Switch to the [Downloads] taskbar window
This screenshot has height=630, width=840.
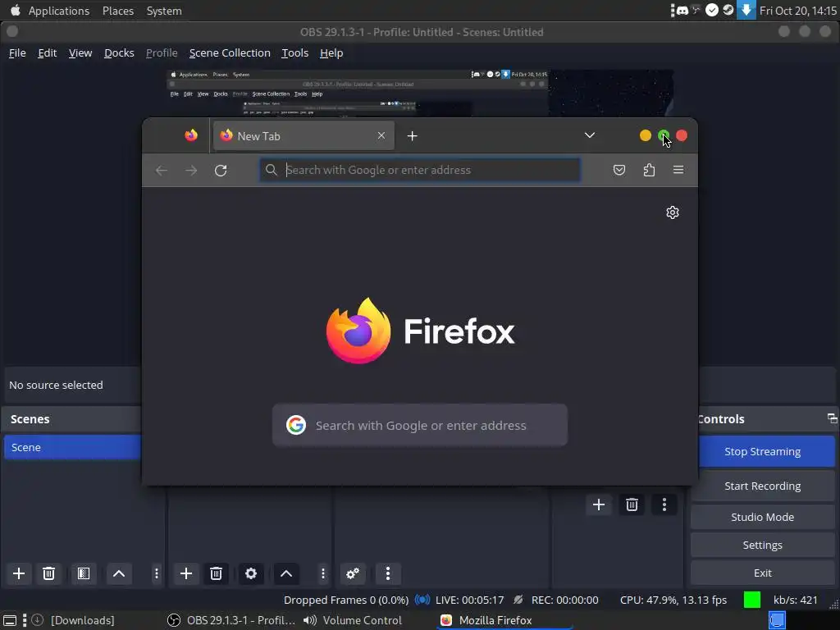coord(72,620)
